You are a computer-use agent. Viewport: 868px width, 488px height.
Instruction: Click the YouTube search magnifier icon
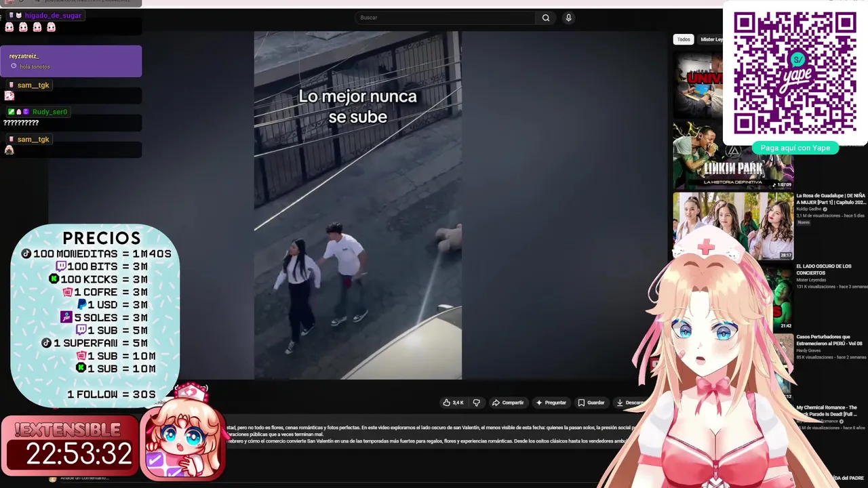pos(546,18)
